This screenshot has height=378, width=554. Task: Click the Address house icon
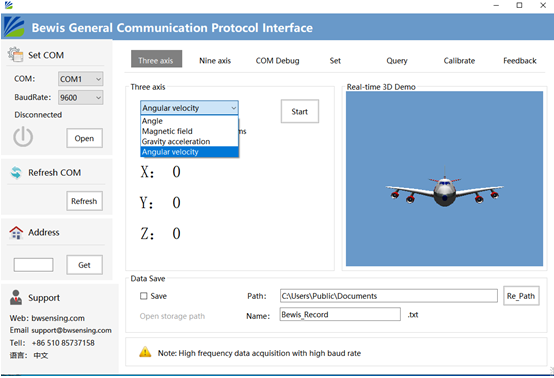[x=16, y=232]
